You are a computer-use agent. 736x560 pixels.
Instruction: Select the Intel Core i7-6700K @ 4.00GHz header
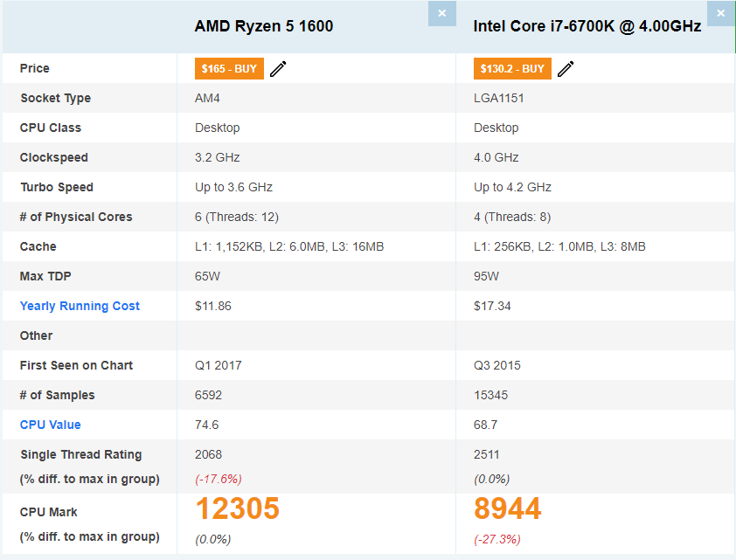[x=587, y=26]
